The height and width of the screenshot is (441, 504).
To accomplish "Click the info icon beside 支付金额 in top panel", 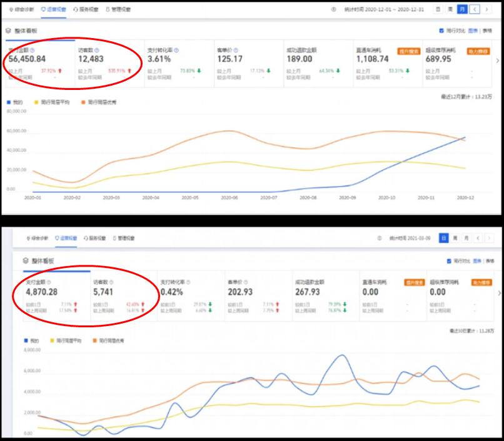I will (x=32, y=50).
